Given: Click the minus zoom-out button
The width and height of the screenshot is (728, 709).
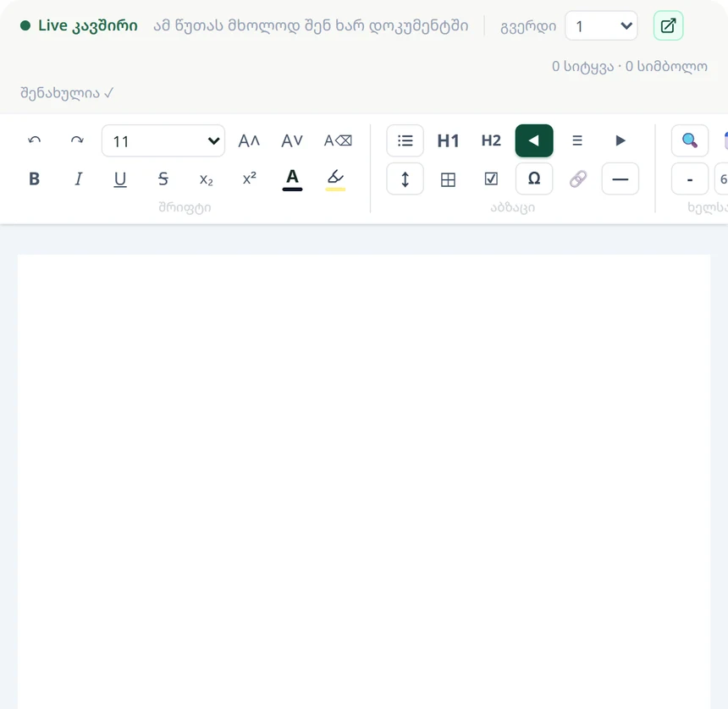Looking at the screenshot, I should coord(690,179).
